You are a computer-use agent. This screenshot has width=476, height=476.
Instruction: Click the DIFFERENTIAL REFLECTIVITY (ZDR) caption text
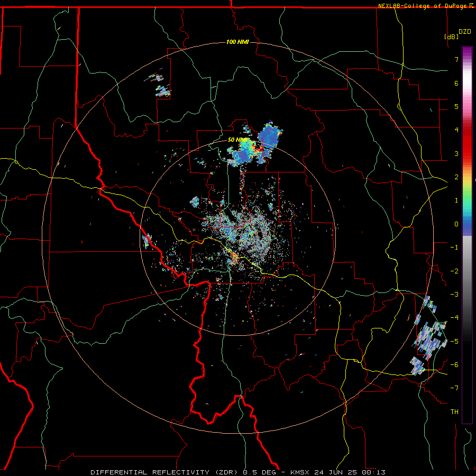(x=165, y=472)
